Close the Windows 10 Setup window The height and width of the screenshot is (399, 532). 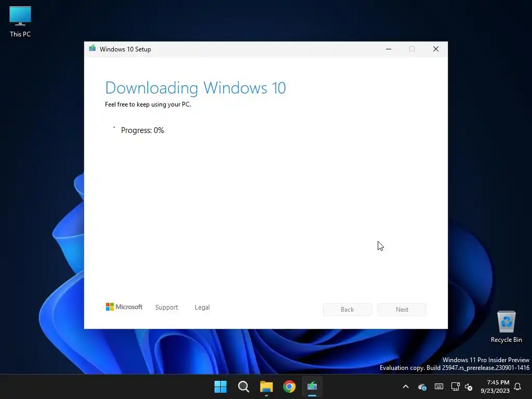436,49
